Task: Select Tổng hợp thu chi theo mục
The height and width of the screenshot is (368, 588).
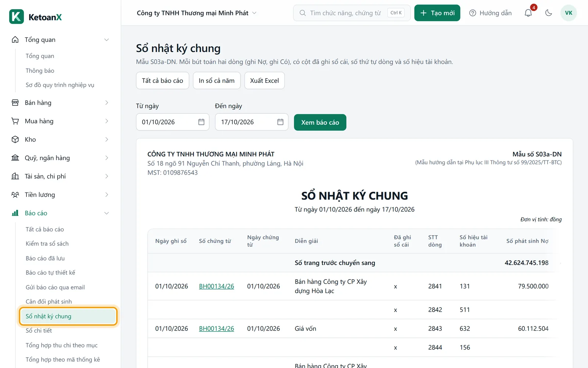Action: pos(62,345)
